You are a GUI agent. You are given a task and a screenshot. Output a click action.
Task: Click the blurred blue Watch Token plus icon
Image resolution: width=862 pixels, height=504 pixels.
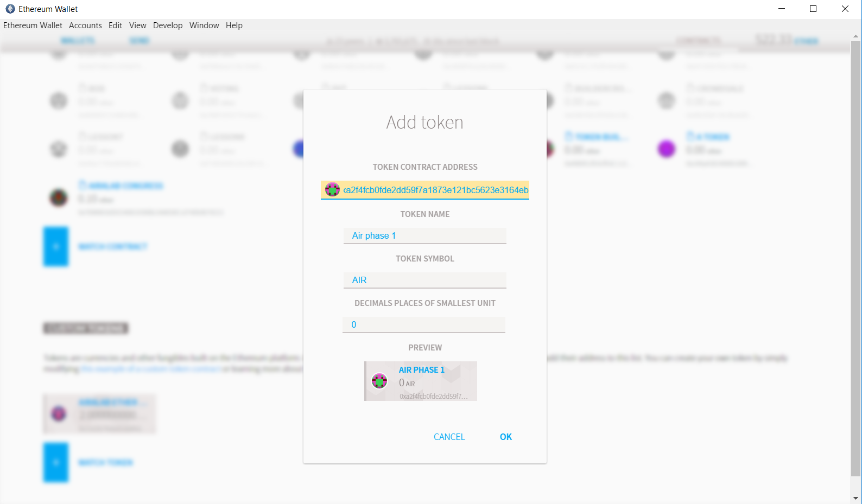(56, 462)
